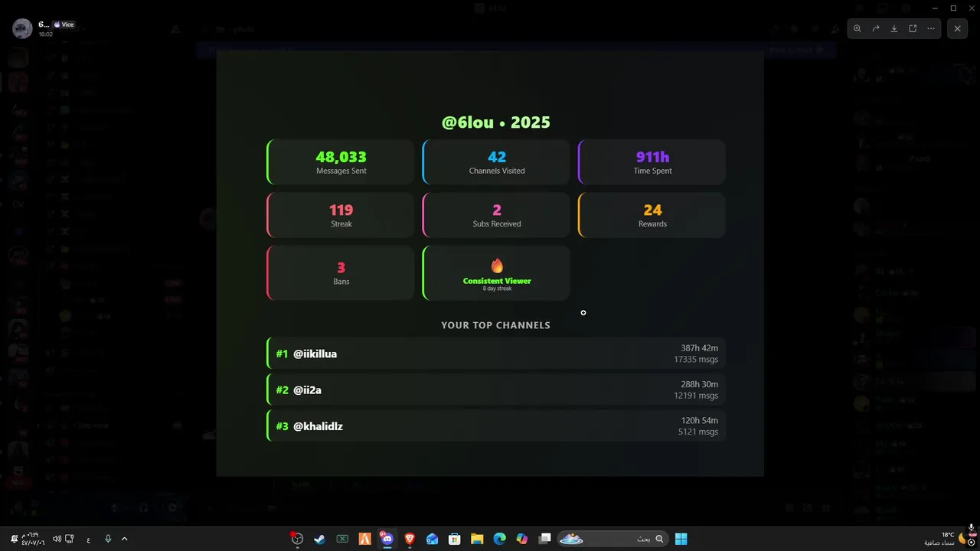Switch input language indicator in tray
The width and height of the screenshot is (980, 551).
point(89,539)
